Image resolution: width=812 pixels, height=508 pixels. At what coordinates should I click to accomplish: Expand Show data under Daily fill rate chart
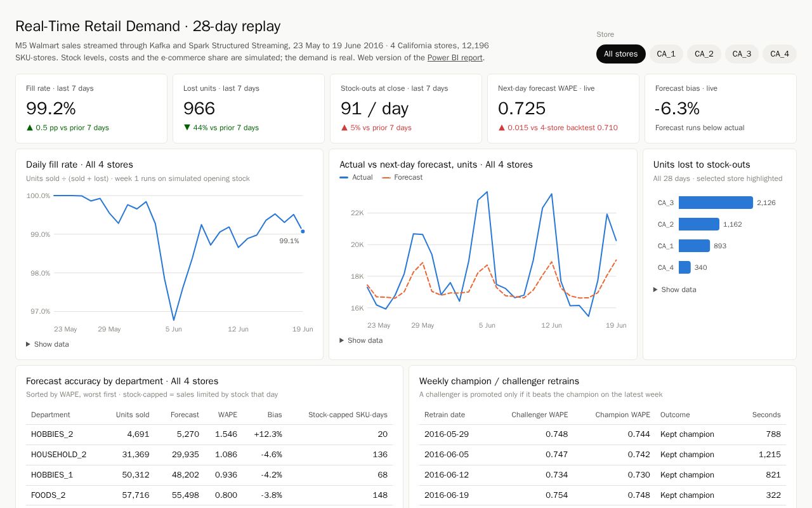[48, 344]
